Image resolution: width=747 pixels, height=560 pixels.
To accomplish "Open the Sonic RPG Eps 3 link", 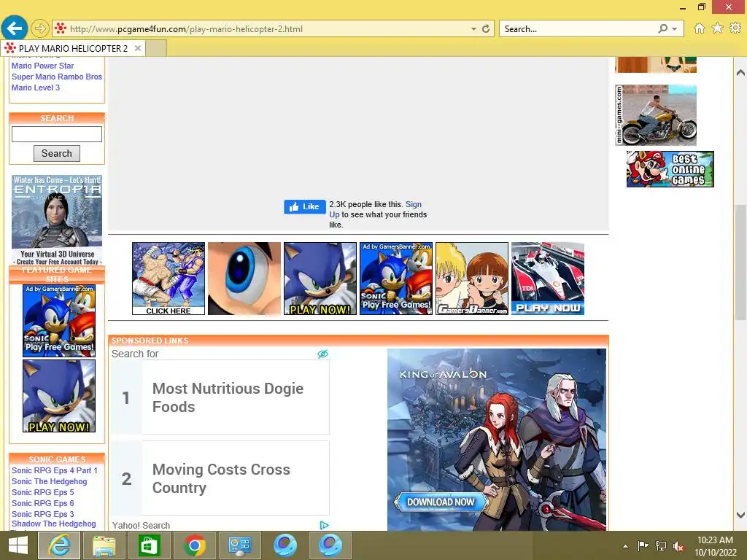I will point(43,514).
